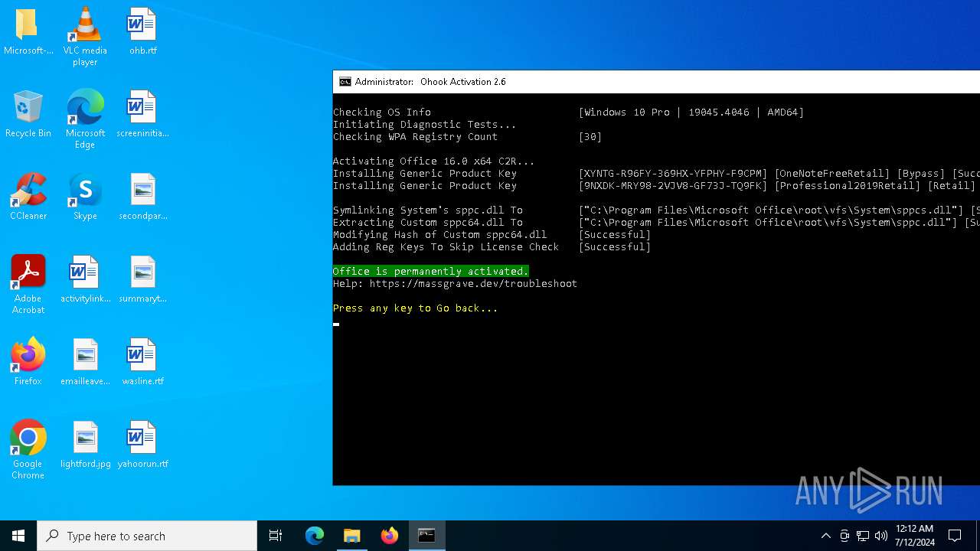
Task: Click the 'Press any key to Go back...' line
Action: (x=415, y=308)
